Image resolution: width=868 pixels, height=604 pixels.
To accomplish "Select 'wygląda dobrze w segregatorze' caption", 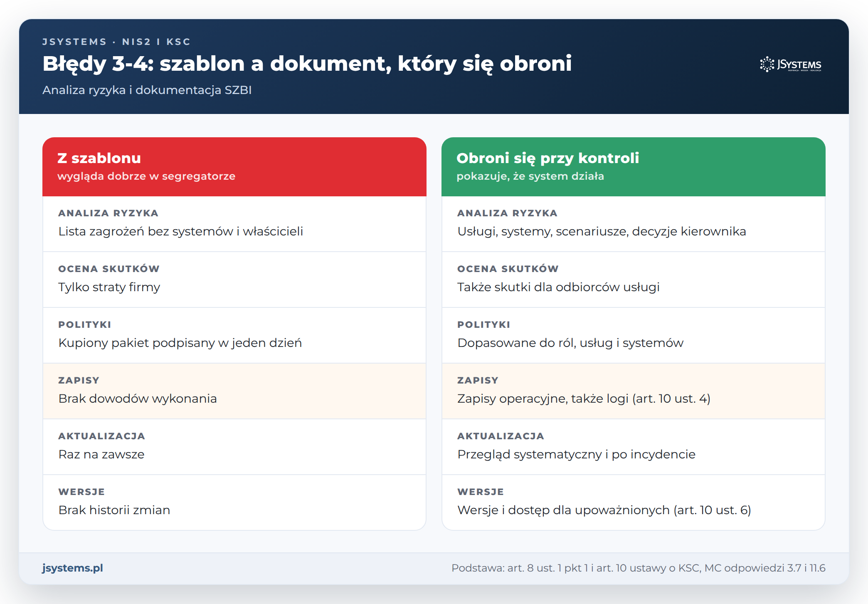I will point(146,176).
